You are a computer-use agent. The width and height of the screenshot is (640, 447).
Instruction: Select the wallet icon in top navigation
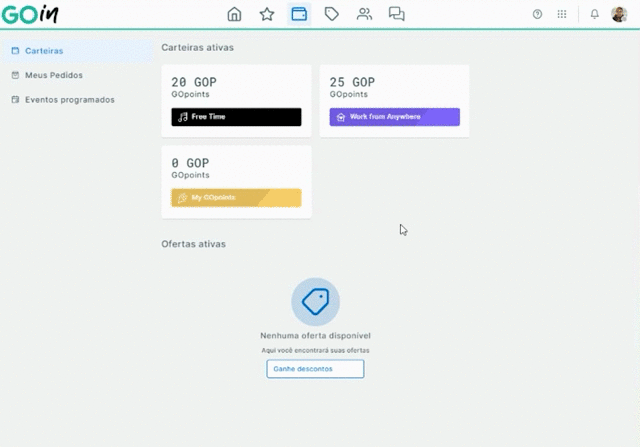[299, 14]
